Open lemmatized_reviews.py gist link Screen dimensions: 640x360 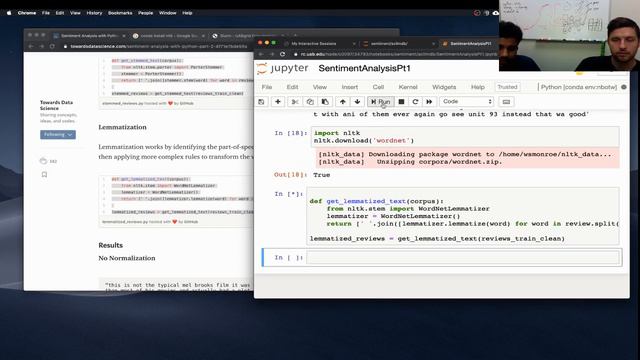(x=124, y=222)
